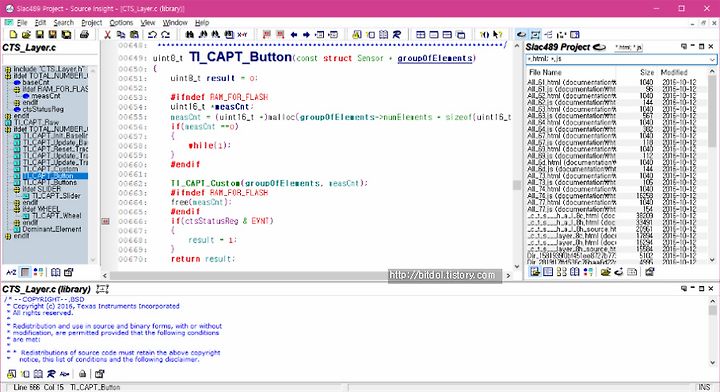Open the Window menu

point(175,22)
